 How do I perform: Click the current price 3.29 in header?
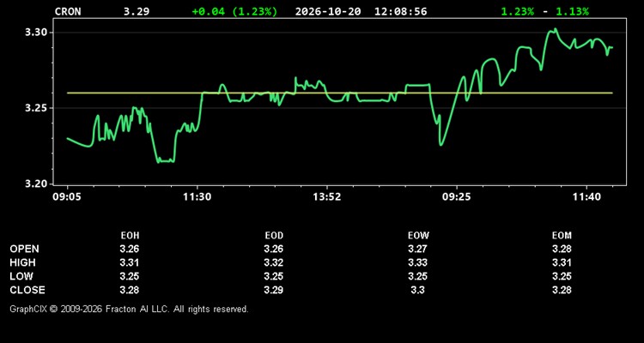pyautogui.click(x=137, y=11)
